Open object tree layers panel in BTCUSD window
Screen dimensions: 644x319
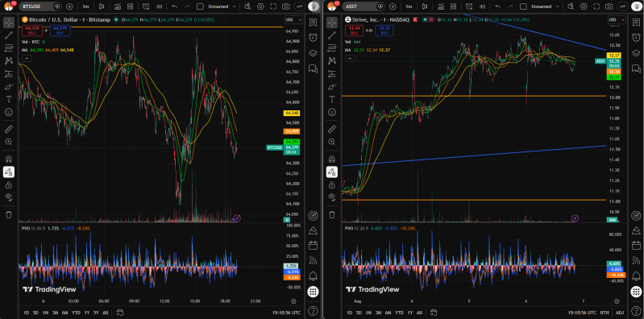point(313,52)
